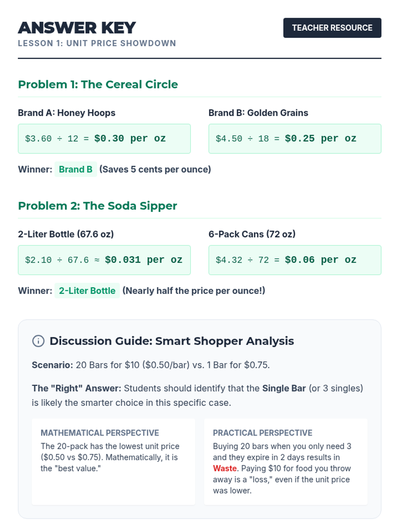
Task: Click the Brand A: Honey Hoops label
Action: (x=66, y=113)
